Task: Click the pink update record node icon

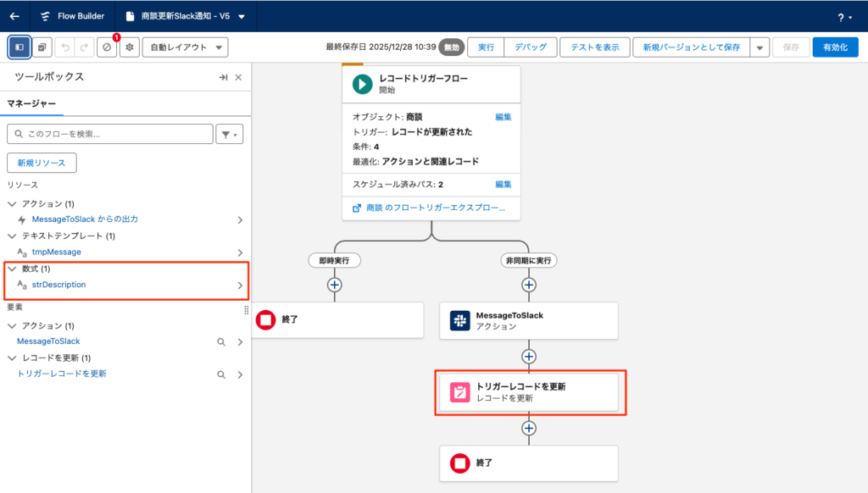Action: pyautogui.click(x=459, y=392)
